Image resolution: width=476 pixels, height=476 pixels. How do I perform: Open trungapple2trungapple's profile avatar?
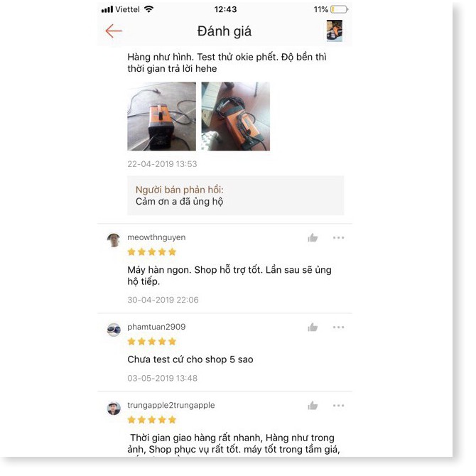[x=114, y=409]
